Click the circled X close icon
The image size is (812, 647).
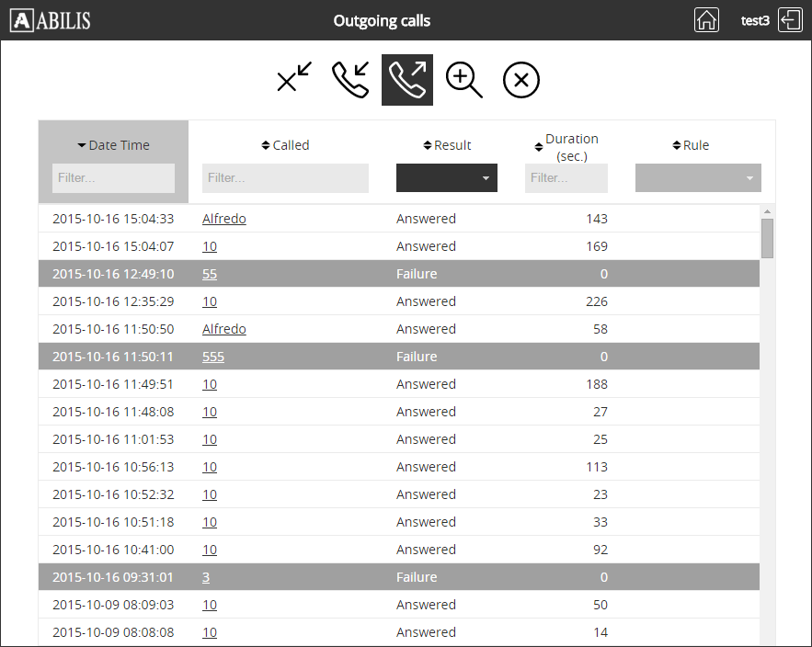[520, 80]
